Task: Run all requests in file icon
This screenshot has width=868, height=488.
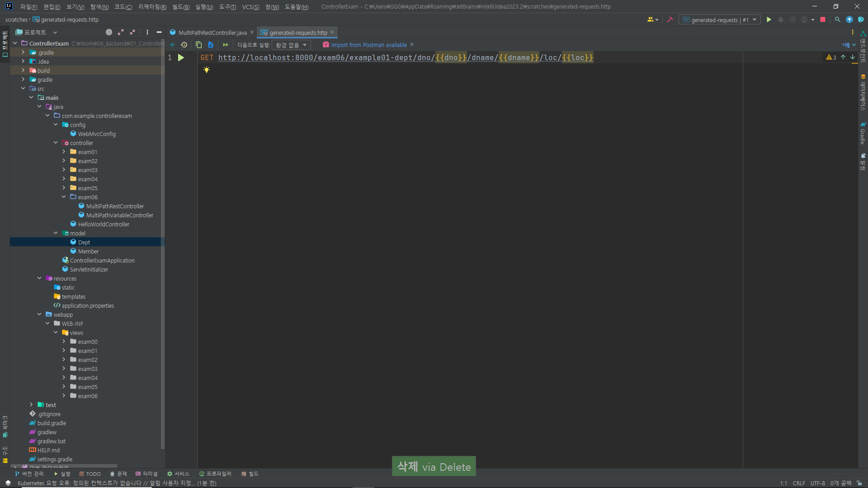Action: pyautogui.click(x=226, y=45)
